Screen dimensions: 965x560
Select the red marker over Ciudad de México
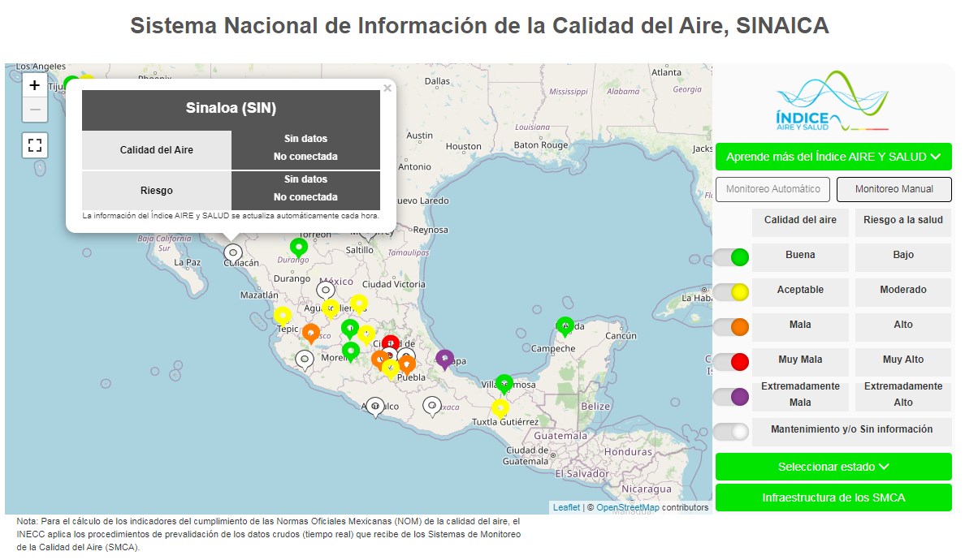[391, 343]
